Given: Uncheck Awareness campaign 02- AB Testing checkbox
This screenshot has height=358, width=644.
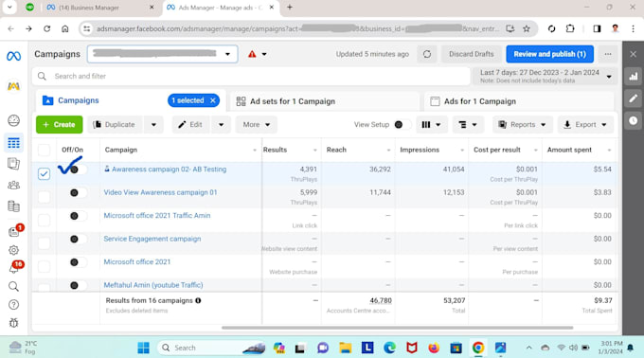Looking at the screenshot, I should point(44,173).
